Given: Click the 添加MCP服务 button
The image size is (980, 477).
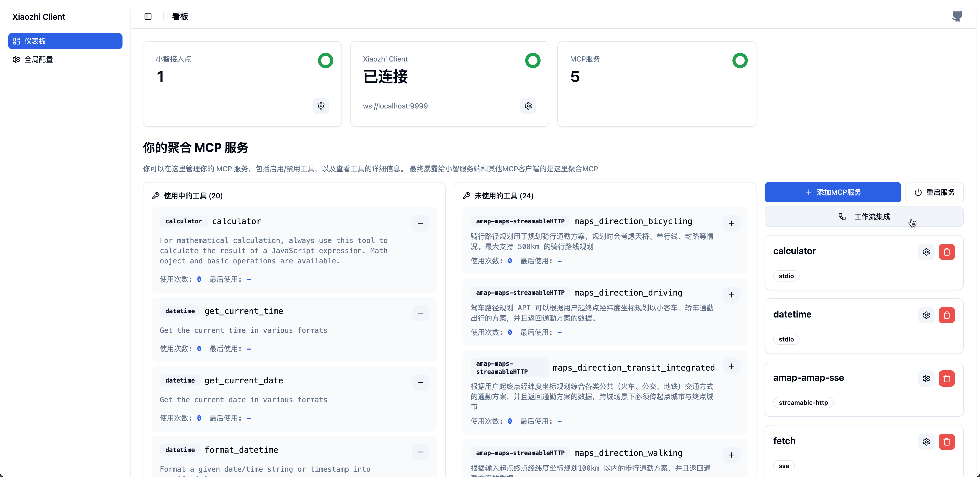Looking at the screenshot, I should [832, 192].
